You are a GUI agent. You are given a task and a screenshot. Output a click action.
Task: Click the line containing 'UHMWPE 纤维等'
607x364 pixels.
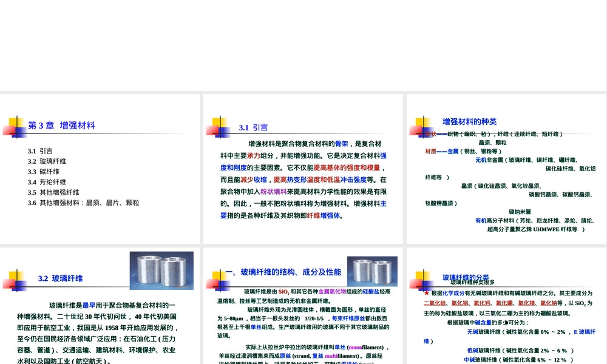coord(536,229)
